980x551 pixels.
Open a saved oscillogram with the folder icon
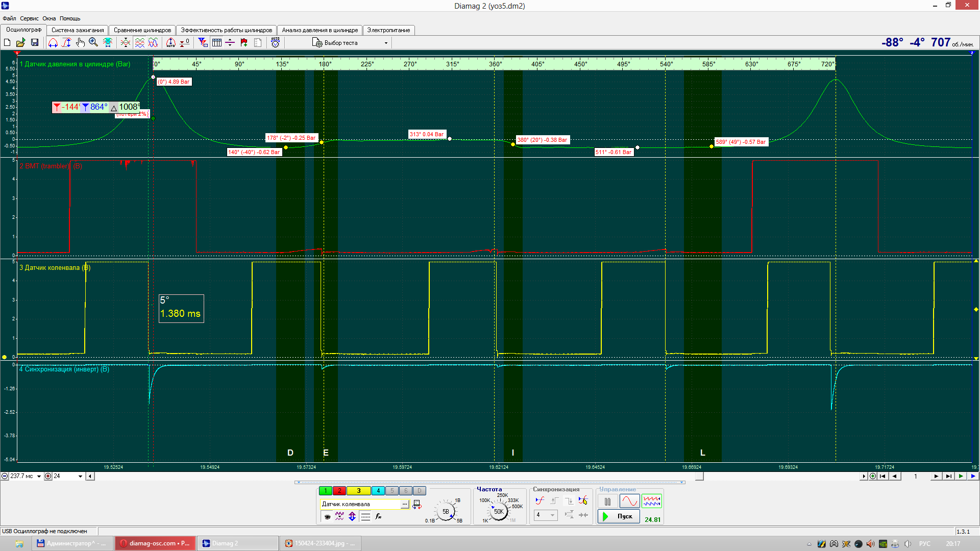21,43
